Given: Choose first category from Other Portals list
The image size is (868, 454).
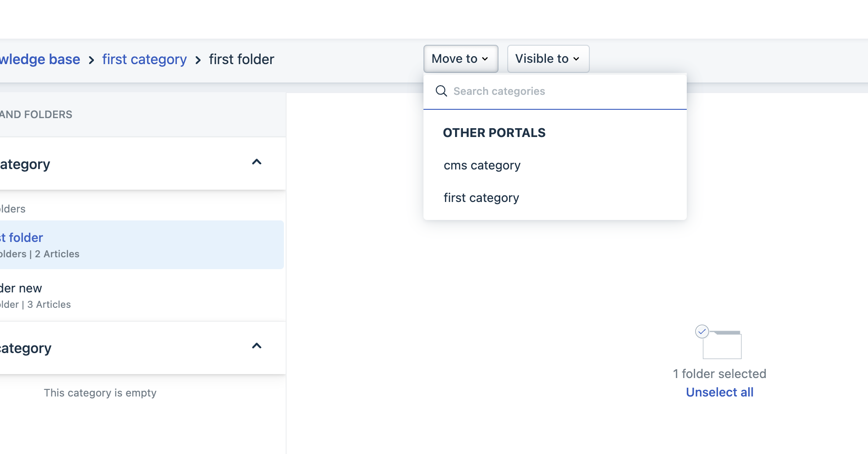Looking at the screenshot, I should pos(481,198).
